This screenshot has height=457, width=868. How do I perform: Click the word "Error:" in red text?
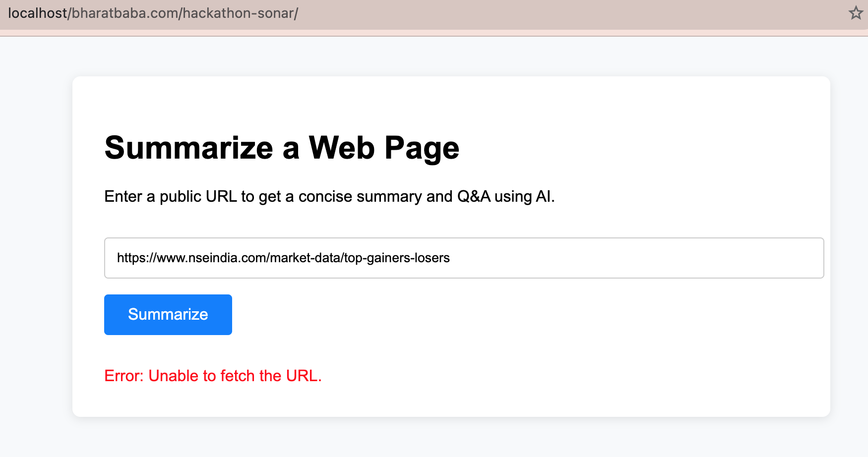coord(124,376)
